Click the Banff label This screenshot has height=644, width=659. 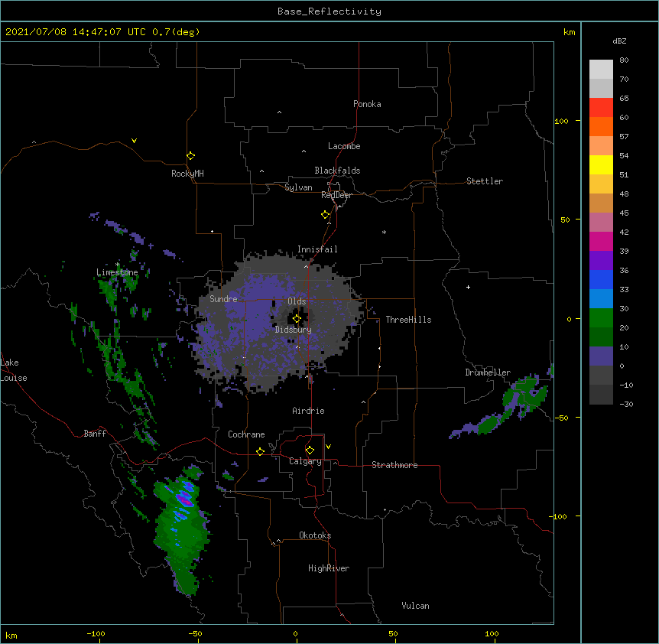click(95, 434)
